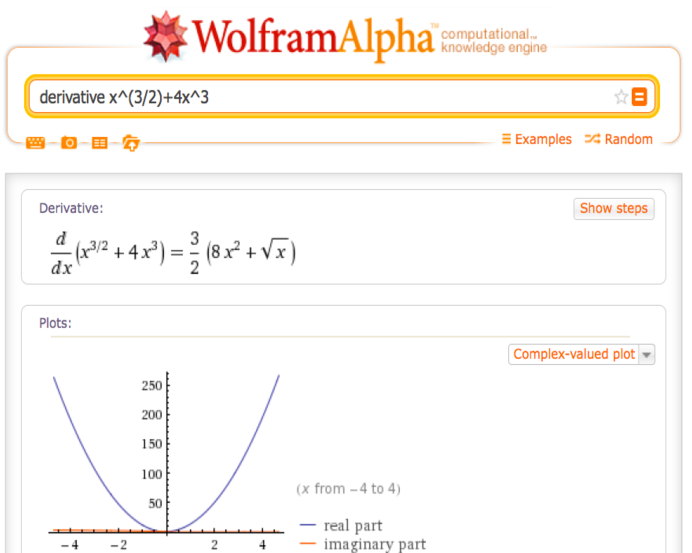Click the 'Plots:' heading text
The width and height of the screenshot is (692, 553).
click(x=55, y=323)
